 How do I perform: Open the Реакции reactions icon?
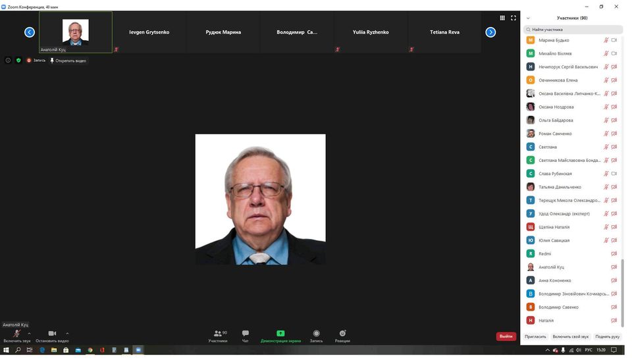342,334
